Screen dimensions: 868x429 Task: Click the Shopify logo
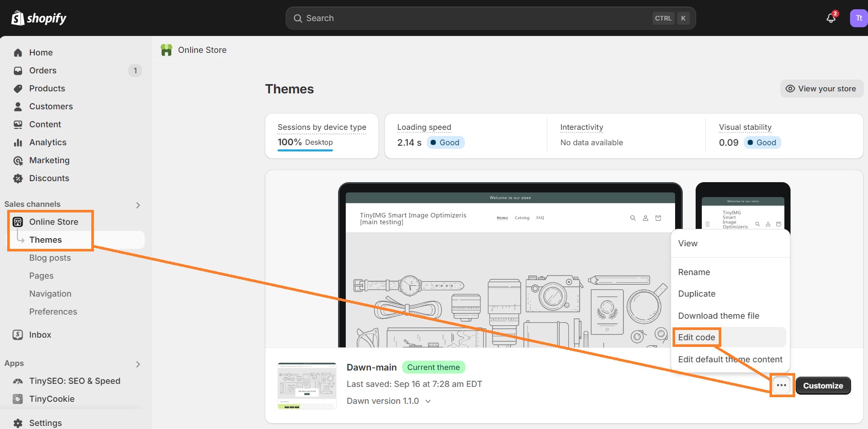click(39, 18)
